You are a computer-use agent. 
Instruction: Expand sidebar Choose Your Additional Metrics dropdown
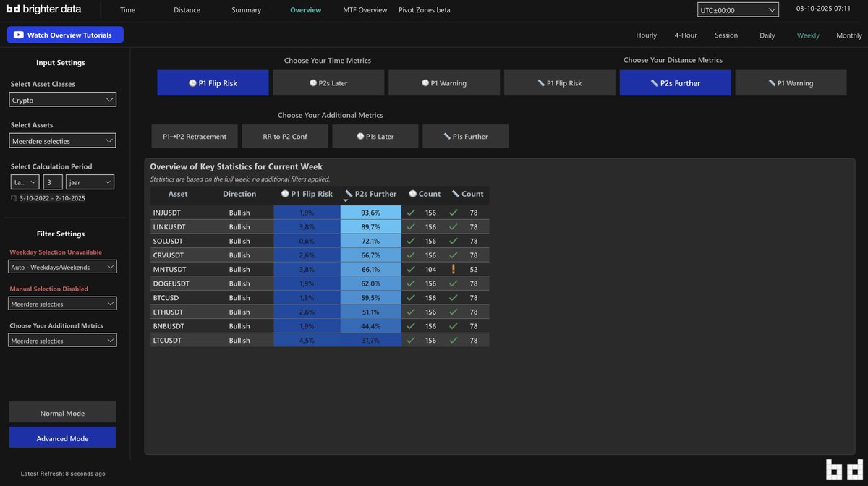(62, 341)
